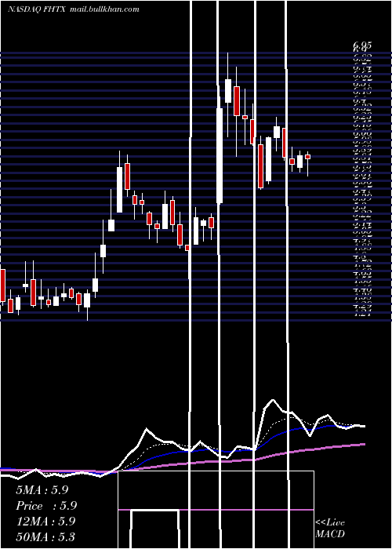Click the Price : 5.9 value
The height and width of the screenshot is (549, 392).
click(x=46, y=506)
